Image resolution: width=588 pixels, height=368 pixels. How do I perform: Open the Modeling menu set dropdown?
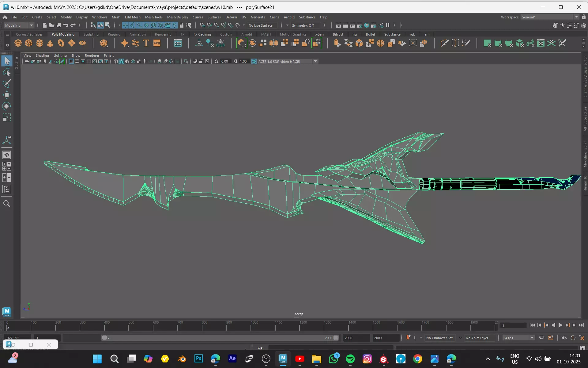(19, 25)
